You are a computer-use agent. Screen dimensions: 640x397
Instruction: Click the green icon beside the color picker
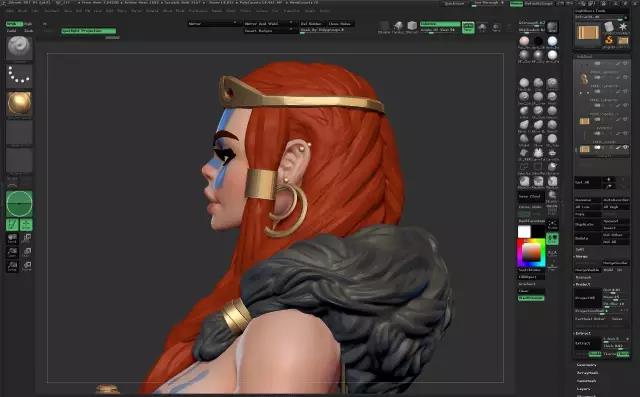[552, 239]
